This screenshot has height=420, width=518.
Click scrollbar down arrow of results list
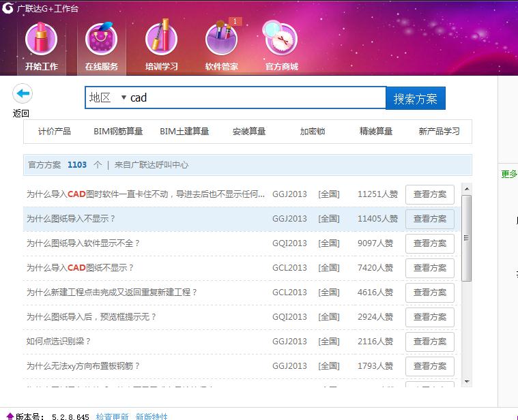click(x=467, y=382)
